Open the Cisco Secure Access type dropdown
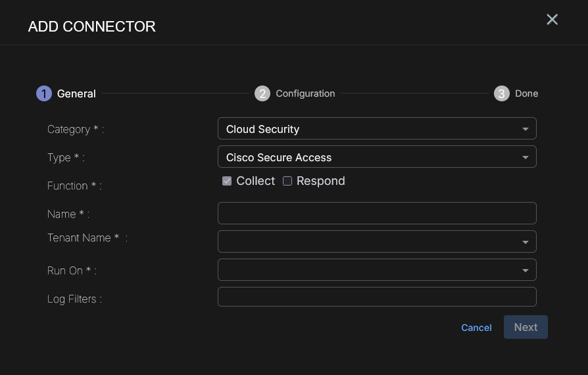Image resolution: width=588 pixels, height=375 pixels. click(x=368, y=157)
